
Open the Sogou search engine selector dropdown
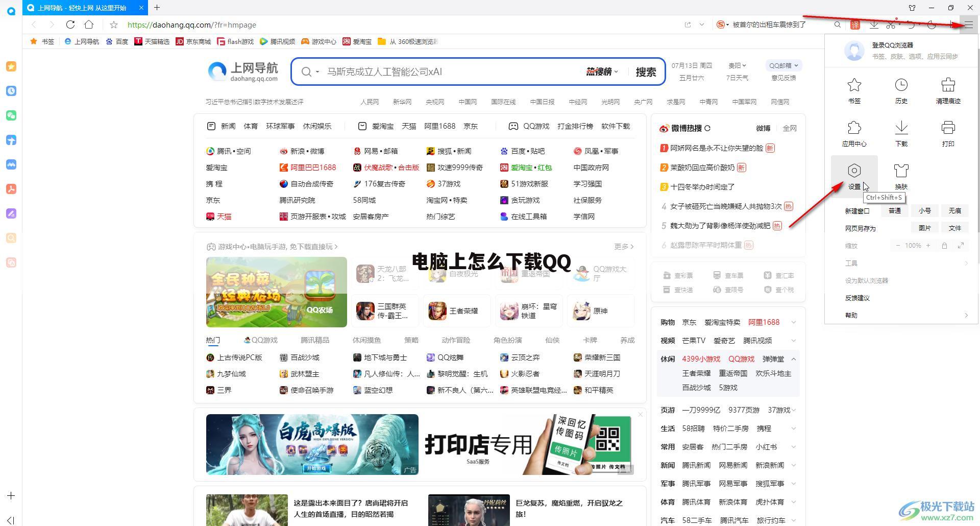click(723, 25)
